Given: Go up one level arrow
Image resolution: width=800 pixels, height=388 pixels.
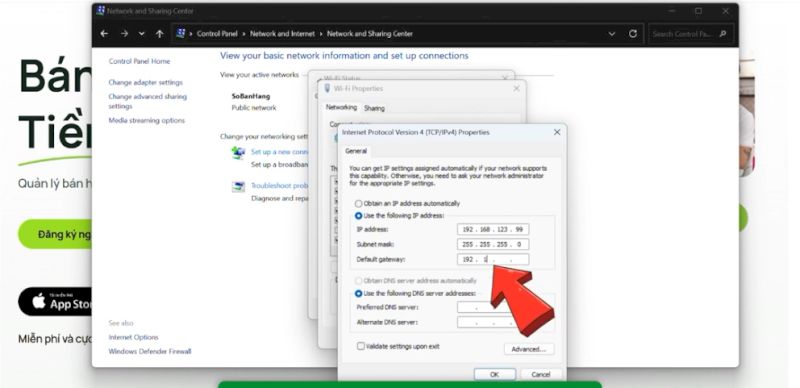Looking at the screenshot, I should (x=160, y=34).
